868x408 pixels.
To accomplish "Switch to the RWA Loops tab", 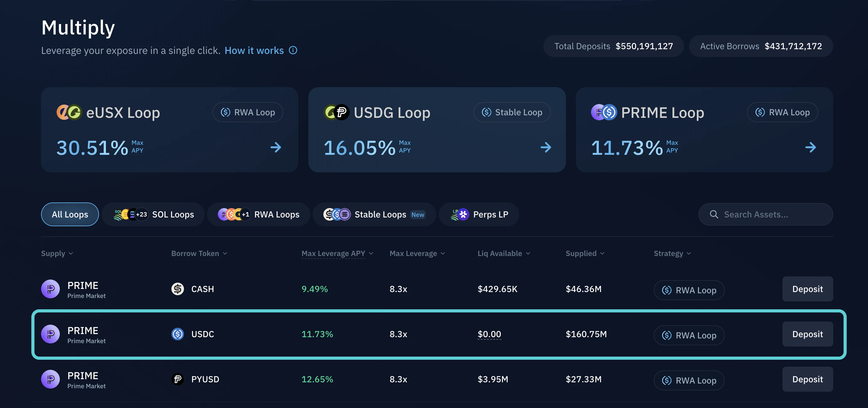I will 259,214.
